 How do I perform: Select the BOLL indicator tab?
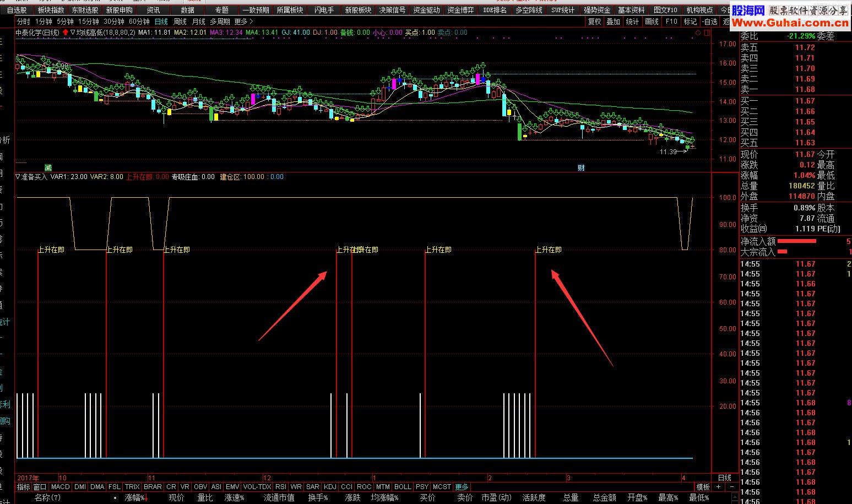tap(403, 487)
